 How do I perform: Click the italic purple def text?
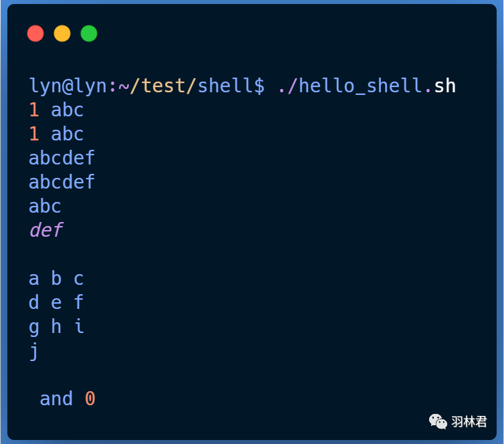(x=46, y=230)
